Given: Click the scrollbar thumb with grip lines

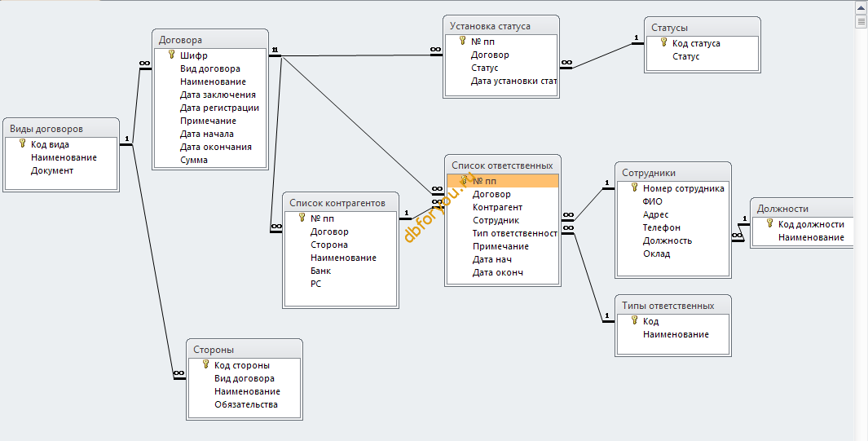Looking at the screenshot, I should 861,21.
